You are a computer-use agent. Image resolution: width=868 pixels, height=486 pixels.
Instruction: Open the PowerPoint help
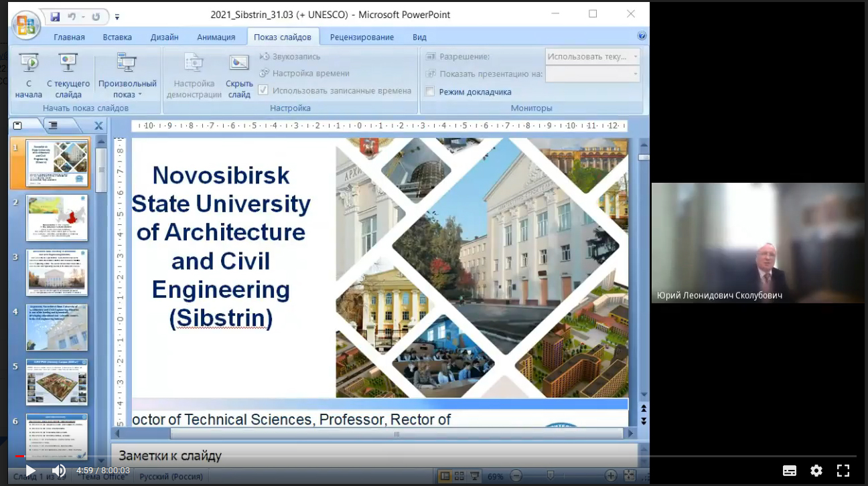642,37
